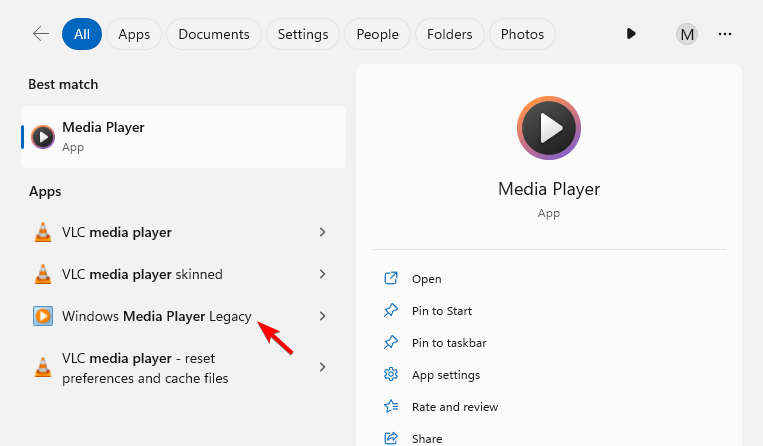Click the star icon for Rate and review
Image resolution: width=763 pixels, height=446 pixels.
tap(391, 406)
